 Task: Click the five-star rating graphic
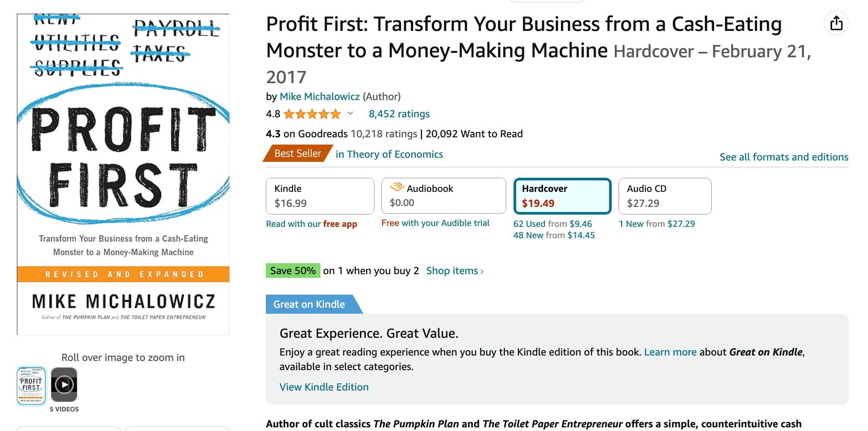[x=312, y=114]
